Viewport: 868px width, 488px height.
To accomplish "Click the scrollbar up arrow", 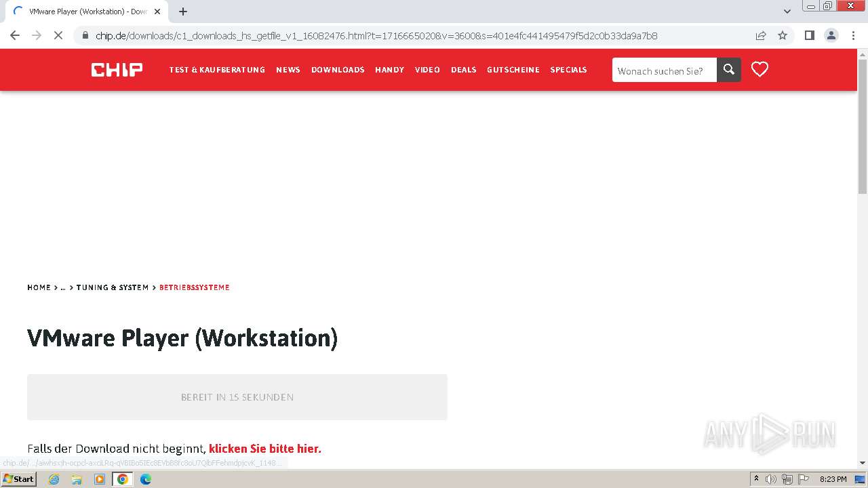I will (863, 54).
